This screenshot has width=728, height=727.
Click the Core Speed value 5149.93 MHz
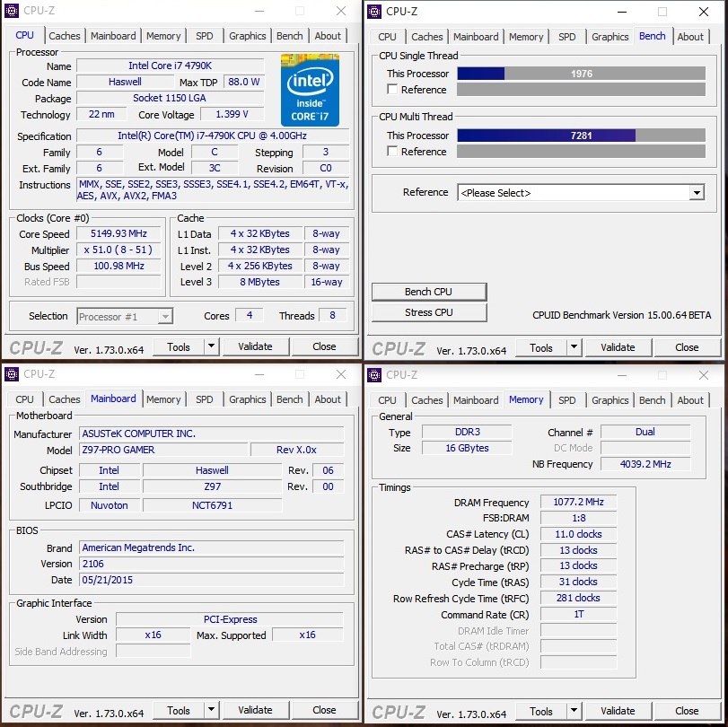(118, 233)
